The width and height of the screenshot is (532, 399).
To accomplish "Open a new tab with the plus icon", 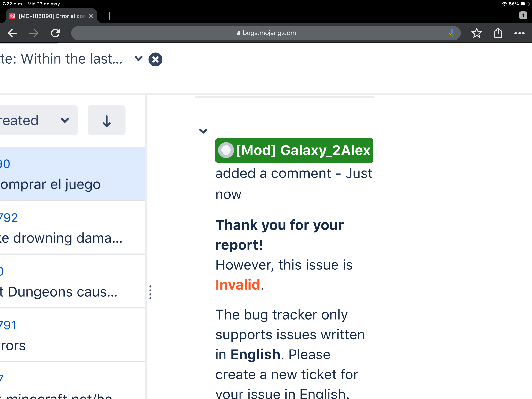I will (110, 16).
